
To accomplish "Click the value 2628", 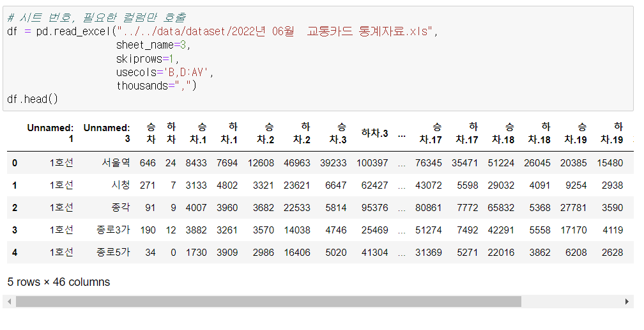I will pyautogui.click(x=612, y=253).
